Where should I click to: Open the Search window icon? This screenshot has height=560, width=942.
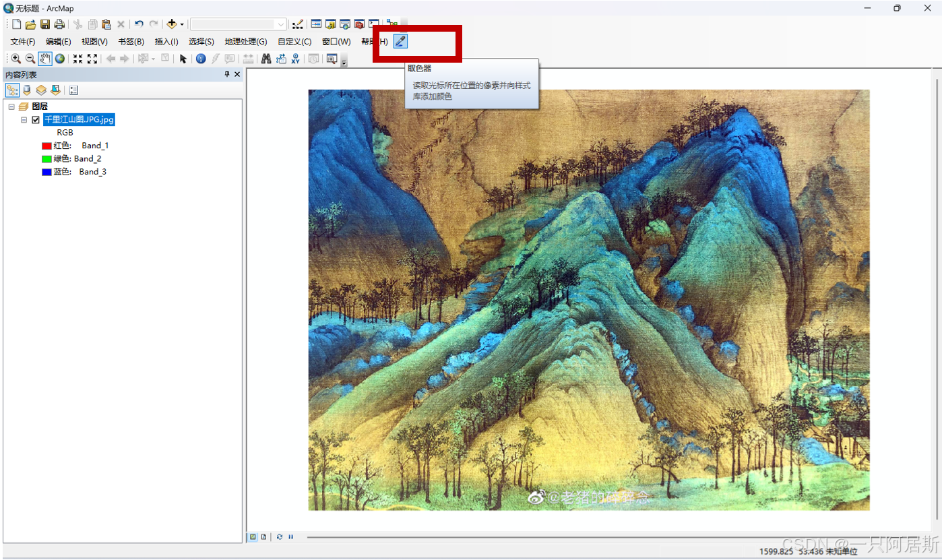pos(345,24)
